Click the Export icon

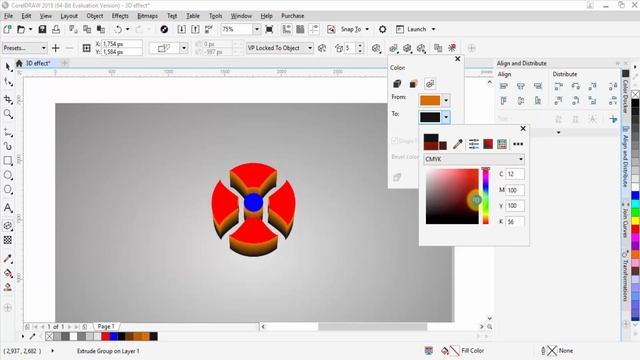point(196,29)
